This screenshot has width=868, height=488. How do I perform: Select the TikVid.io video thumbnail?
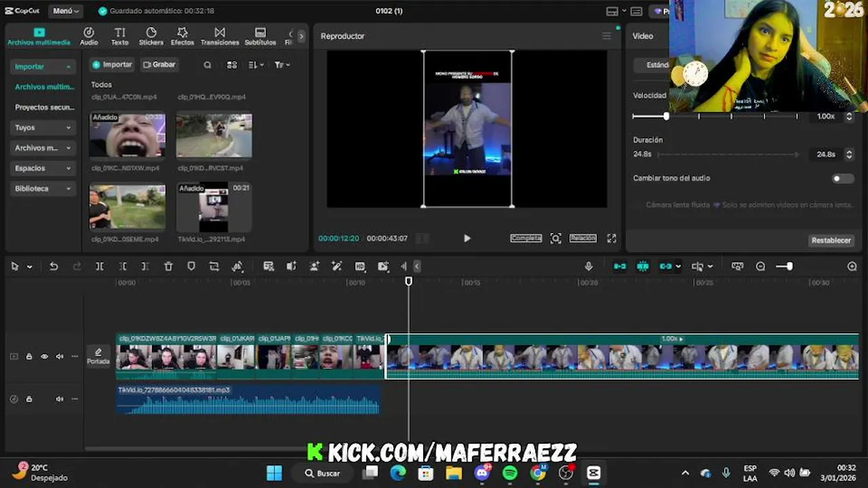[x=214, y=207]
